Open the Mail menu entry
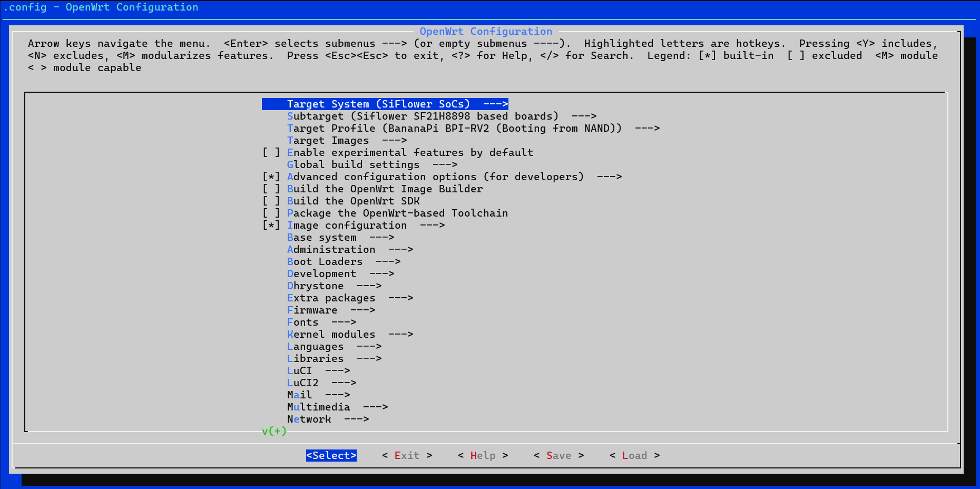The height and width of the screenshot is (489, 980). coord(318,395)
